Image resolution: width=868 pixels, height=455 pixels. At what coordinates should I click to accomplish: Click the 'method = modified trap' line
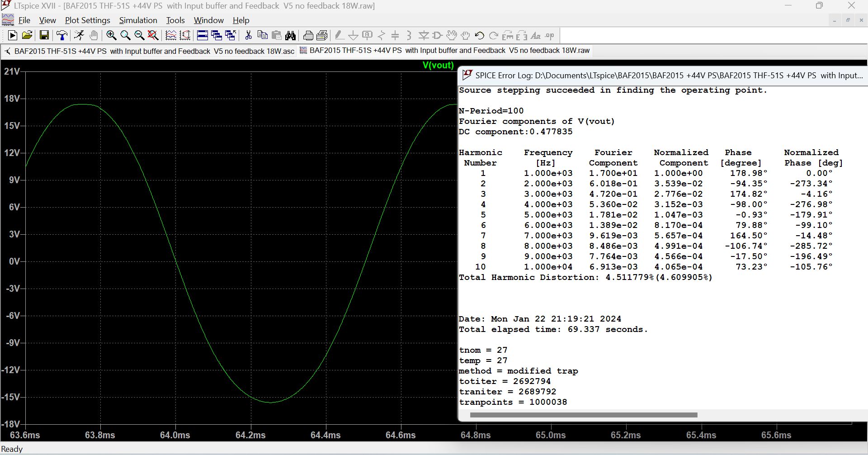click(x=519, y=371)
